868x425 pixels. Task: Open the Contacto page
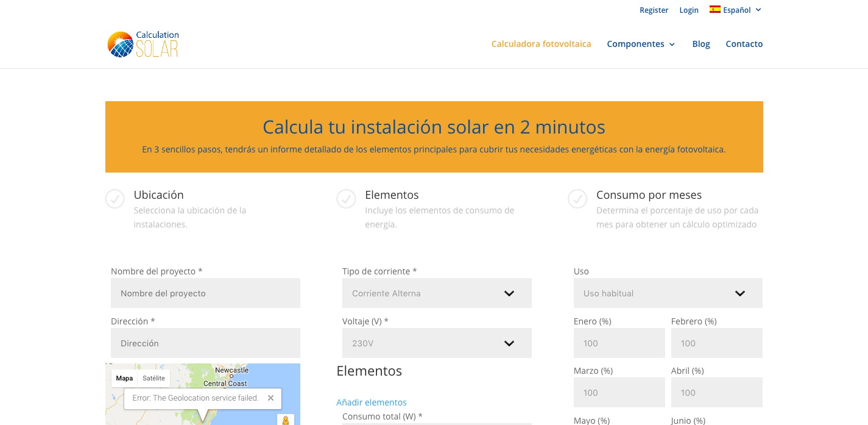tap(744, 44)
